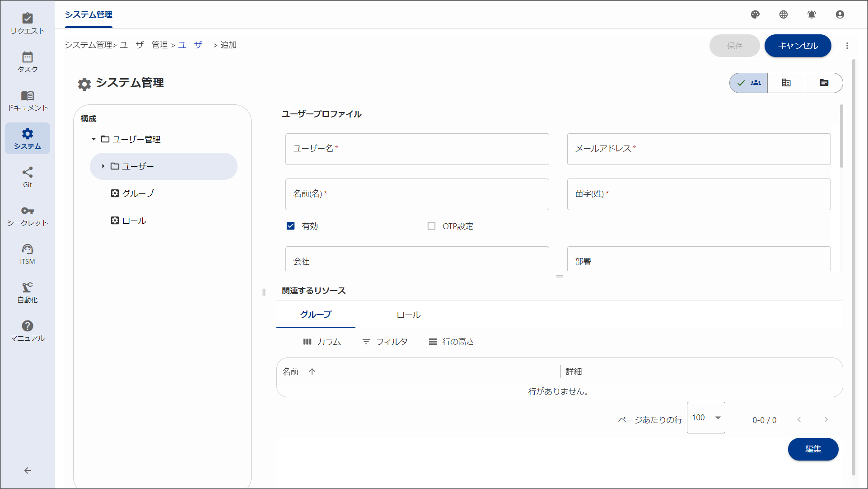The width and height of the screenshot is (868, 489).
Task: Open the フィルタ filter button
Action: pyautogui.click(x=385, y=342)
